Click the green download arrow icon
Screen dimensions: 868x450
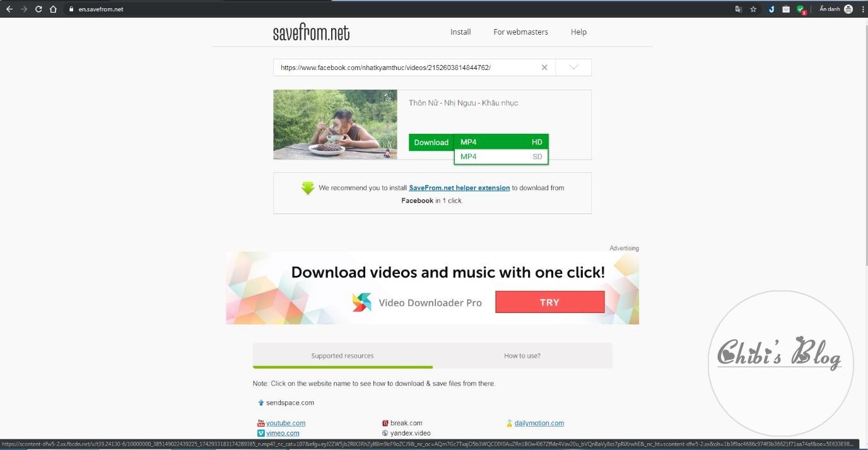click(308, 188)
